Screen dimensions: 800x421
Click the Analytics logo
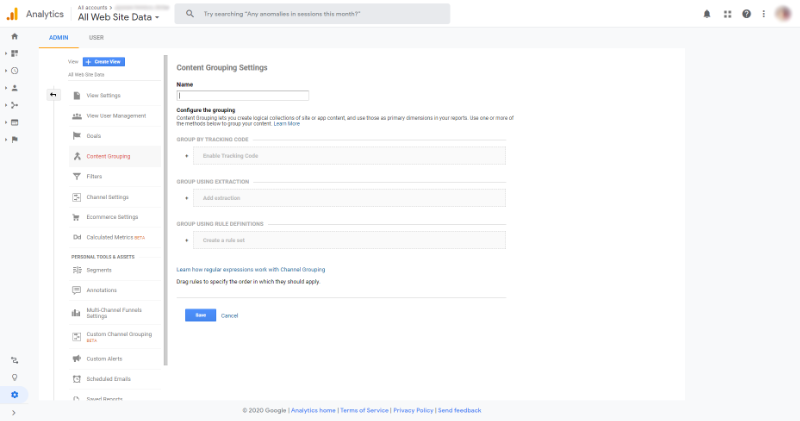coord(12,14)
